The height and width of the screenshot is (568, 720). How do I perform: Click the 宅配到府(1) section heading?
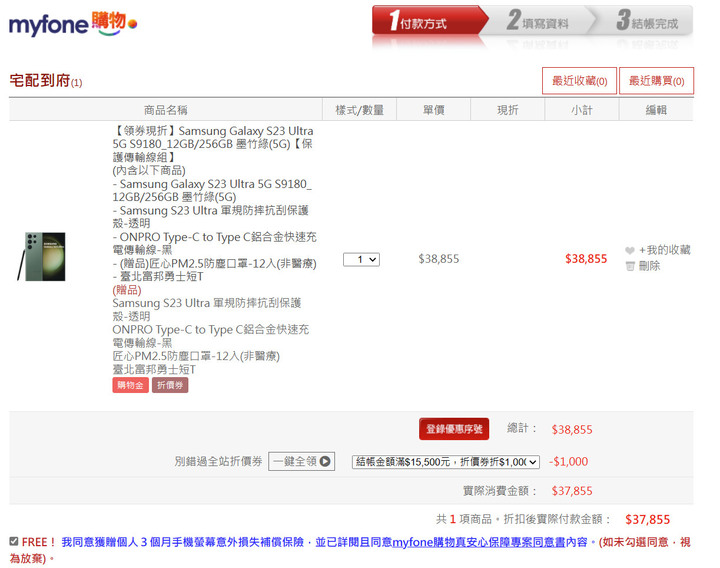click(46, 81)
